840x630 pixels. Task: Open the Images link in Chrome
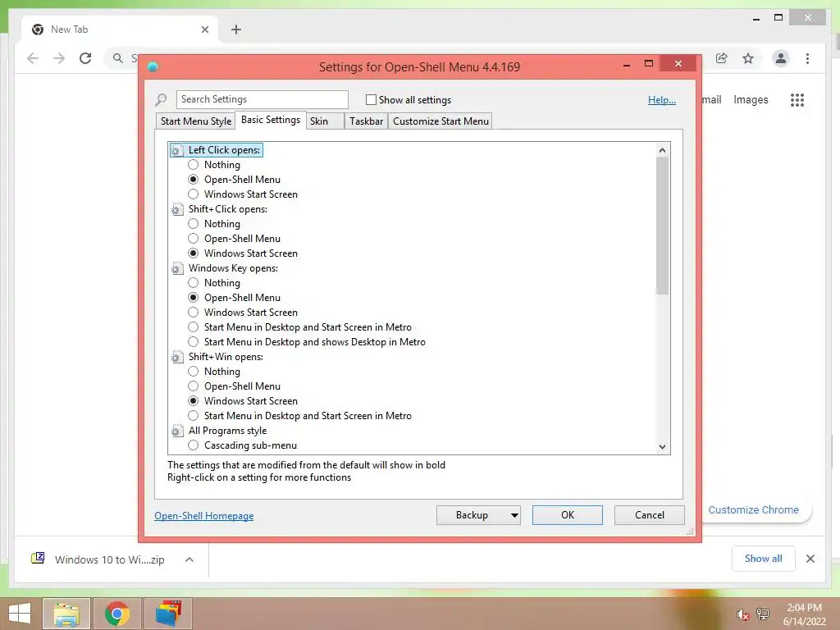pyautogui.click(x=751, y=99)
